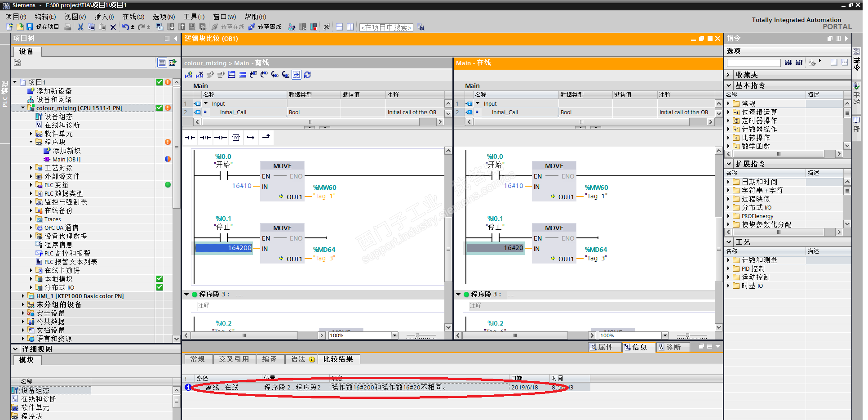This screenshot has height=420, width=868.
Task: Expand the 收藏夹 section in the 指令 panel
Action: coord(729,75)
